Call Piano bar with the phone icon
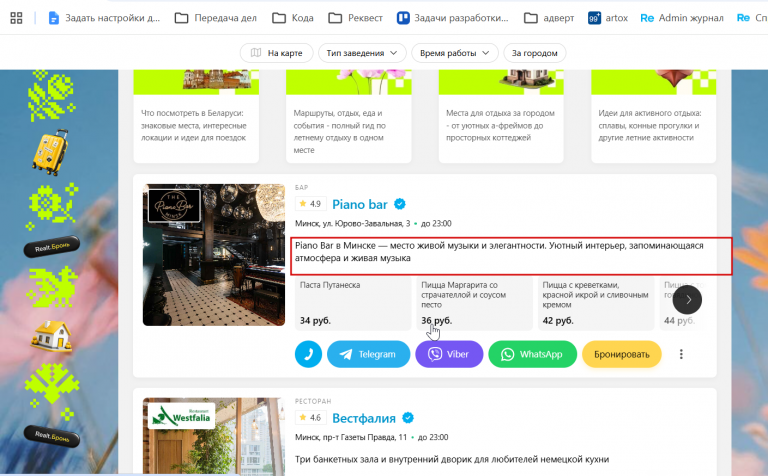Image resolution: width=768 pixels, height=476 pixels. [x=309, y=354]
